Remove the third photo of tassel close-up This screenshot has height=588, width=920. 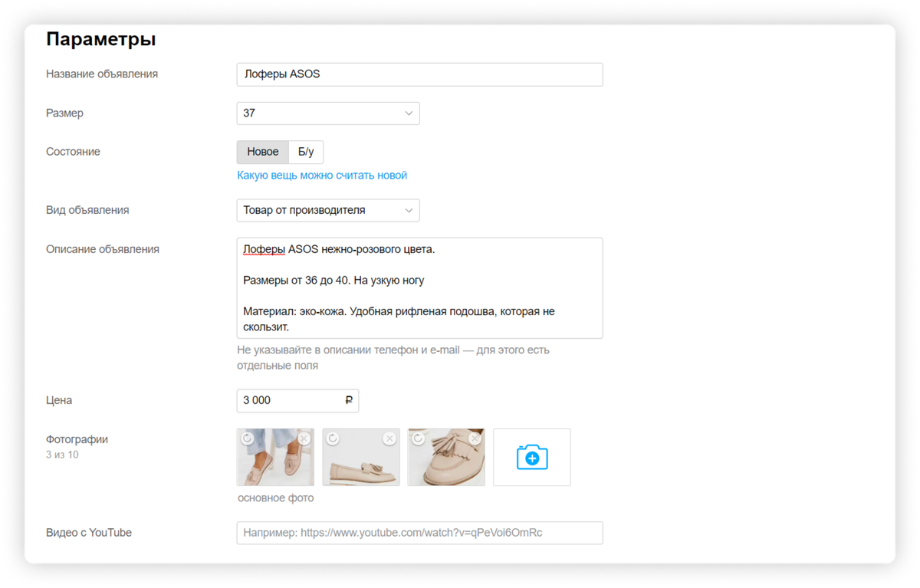475,439
